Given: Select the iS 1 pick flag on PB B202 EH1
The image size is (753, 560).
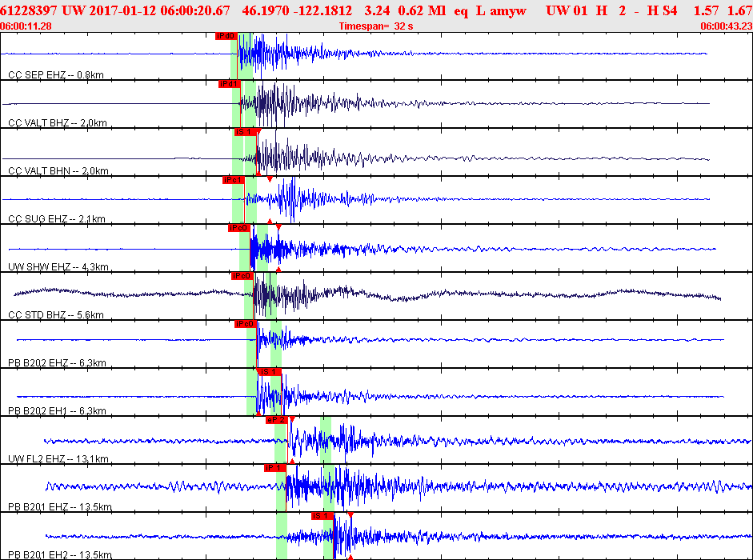Looking at the screenshot, I should tap(270, 372).
